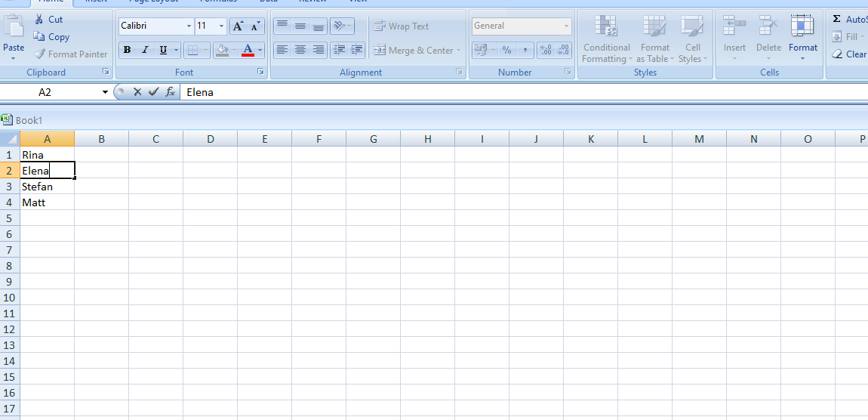Click the Delete cells button
This screenshot has height=420, width=868.
click(768, 39)
